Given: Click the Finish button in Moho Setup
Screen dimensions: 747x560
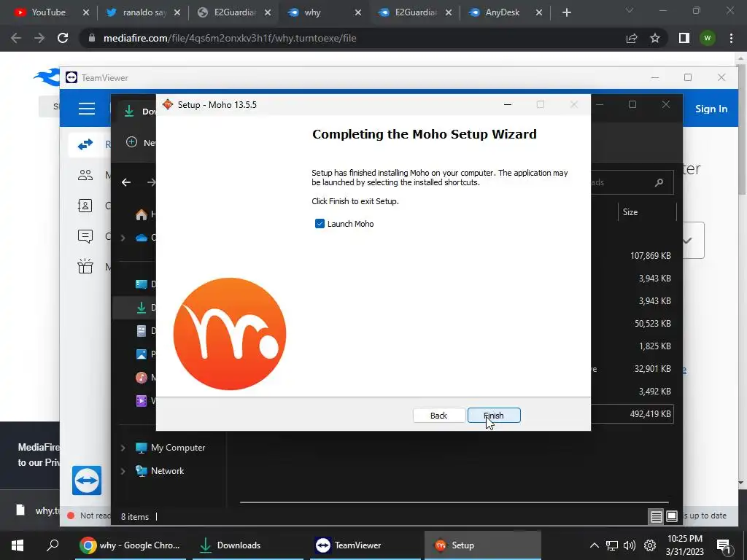Looking at the screenshot, I should (x=494, y=415).
